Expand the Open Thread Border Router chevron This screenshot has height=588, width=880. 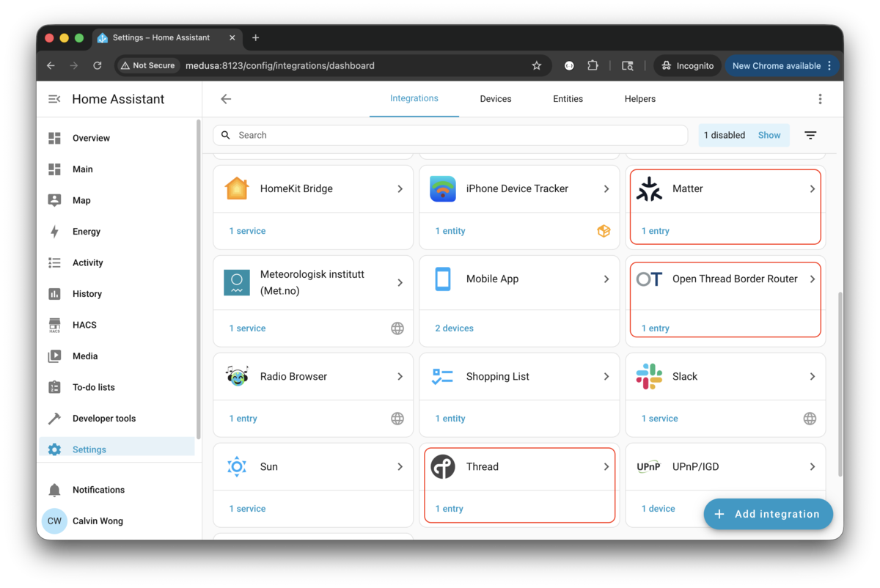[x=813, y=279]
